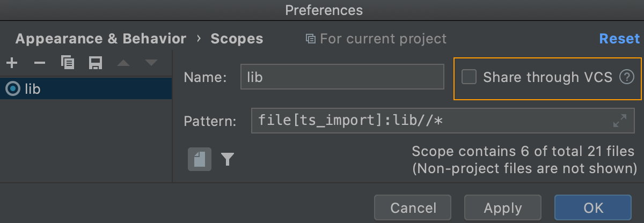Remove the selected scope with the minus icon

(40, 63)
